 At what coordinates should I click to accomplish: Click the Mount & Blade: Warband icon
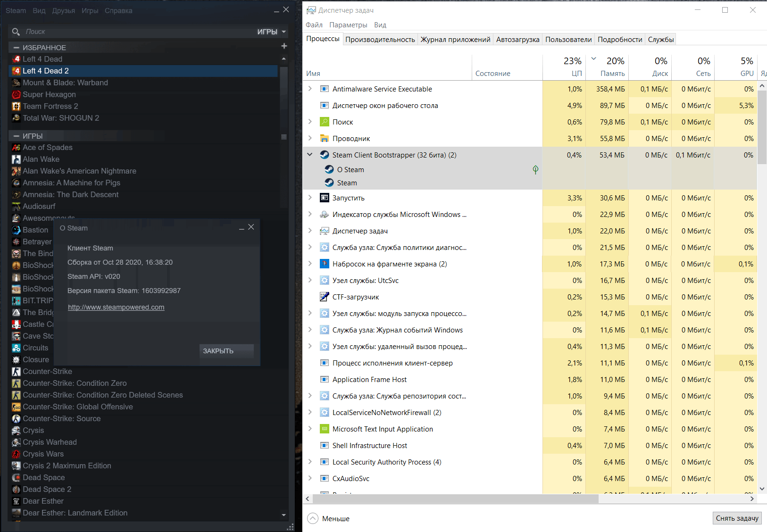pyautogui.click(x=17, y=83)
